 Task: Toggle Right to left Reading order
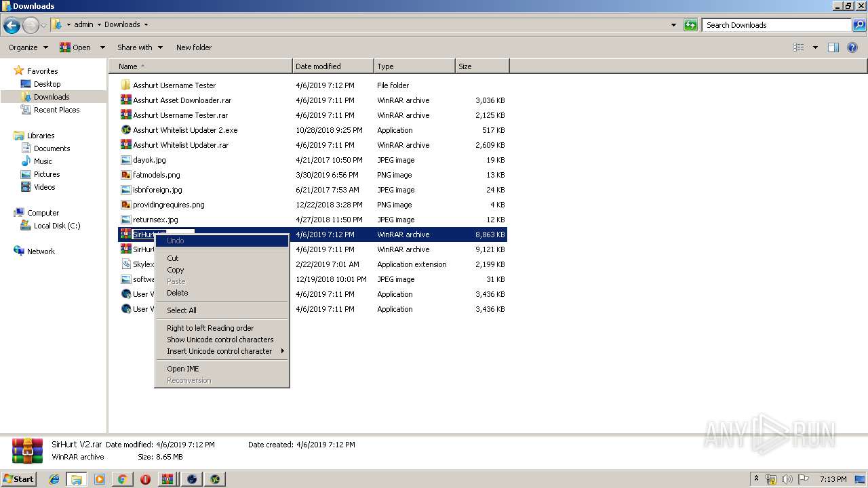pos(222,328)
